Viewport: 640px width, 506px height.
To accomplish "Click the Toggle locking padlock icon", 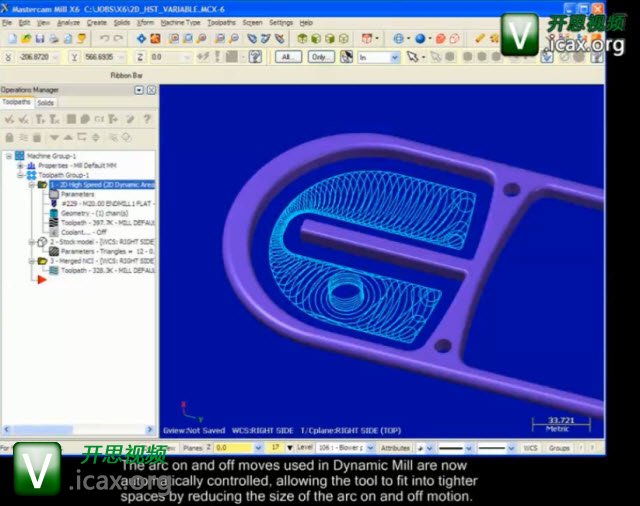I will 9,136.
